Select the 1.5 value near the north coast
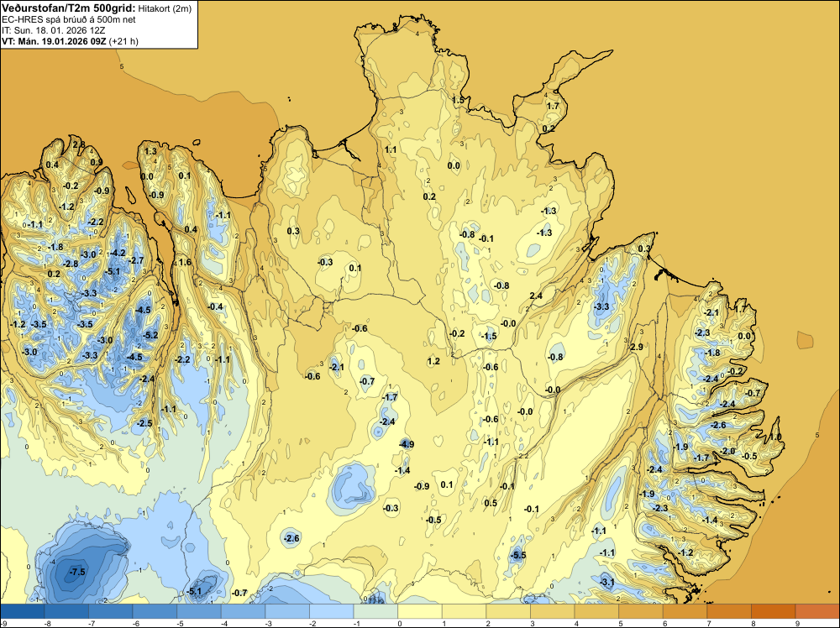 (x=459, y=100)
